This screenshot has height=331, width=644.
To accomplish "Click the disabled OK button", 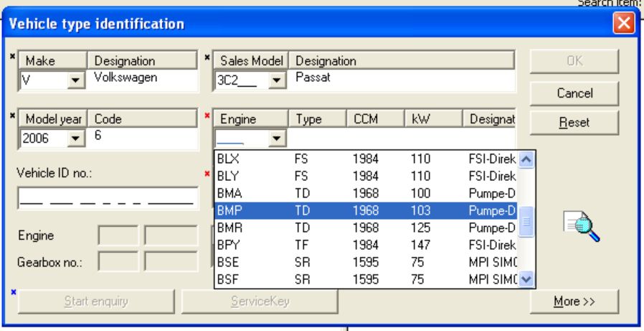I will pyautogui.click(x=574, y=61).
